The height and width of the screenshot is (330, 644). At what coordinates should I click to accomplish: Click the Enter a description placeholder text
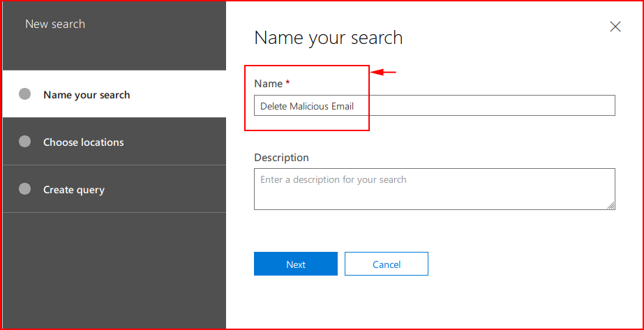click(x=333, y=180)
